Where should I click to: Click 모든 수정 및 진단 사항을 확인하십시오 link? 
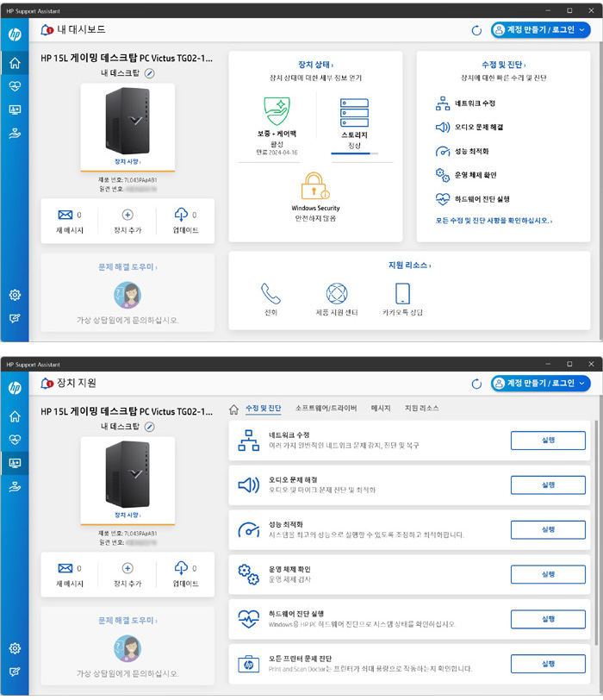coord(494,221)
